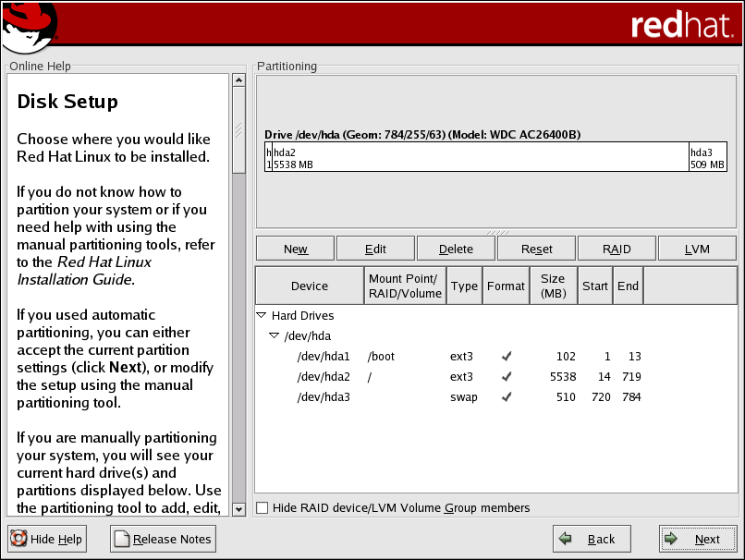This screenshot has width=745, height=560.
Task: Enable Hide RAID device/LVM Volume Group members
Action: tap(263, 507)
